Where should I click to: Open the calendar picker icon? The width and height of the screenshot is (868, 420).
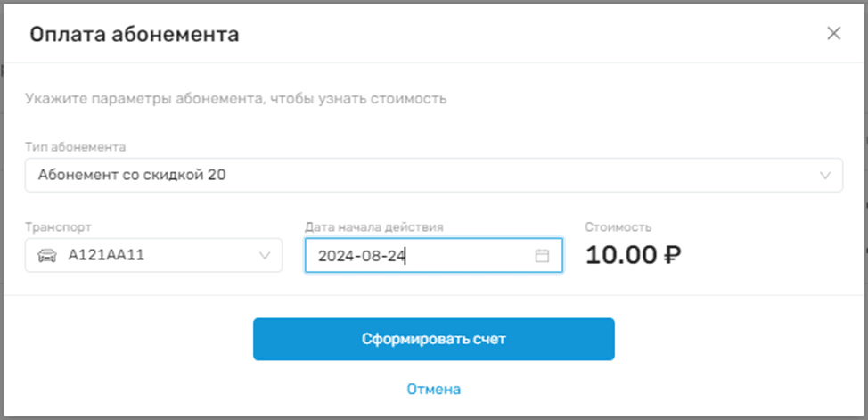[542, 256]
